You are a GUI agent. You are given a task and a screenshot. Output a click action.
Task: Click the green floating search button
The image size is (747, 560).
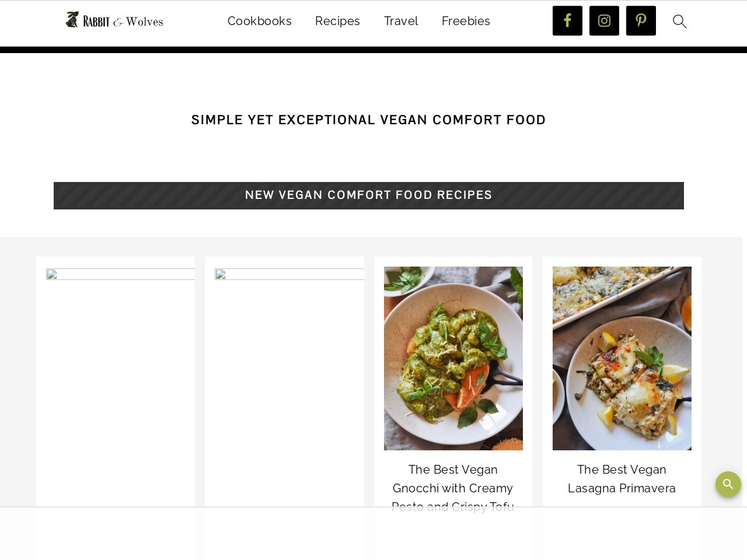tap(728, 484)
